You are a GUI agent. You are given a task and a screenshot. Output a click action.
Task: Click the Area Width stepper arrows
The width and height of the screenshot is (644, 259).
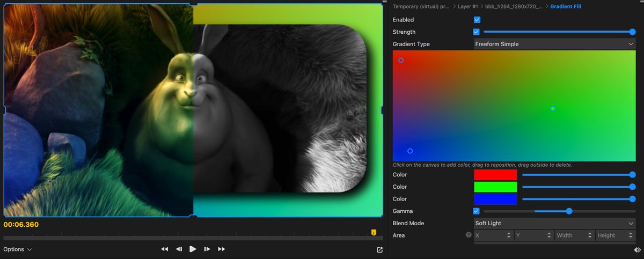590,235
